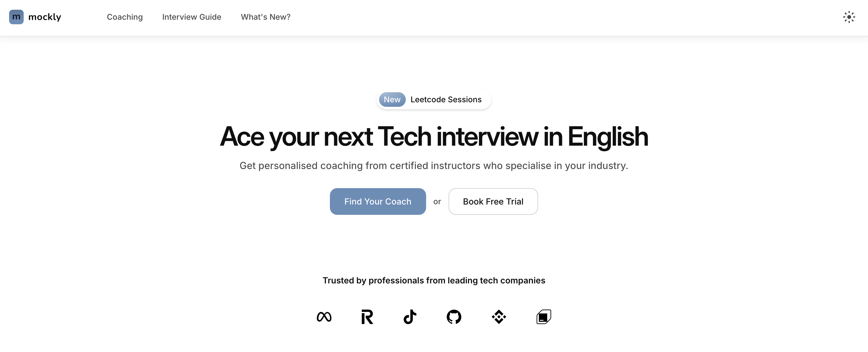Viewport: 868px width, 352px height.
Task: Click the mockly wordmark text
Action: click(x=45, y=17)
